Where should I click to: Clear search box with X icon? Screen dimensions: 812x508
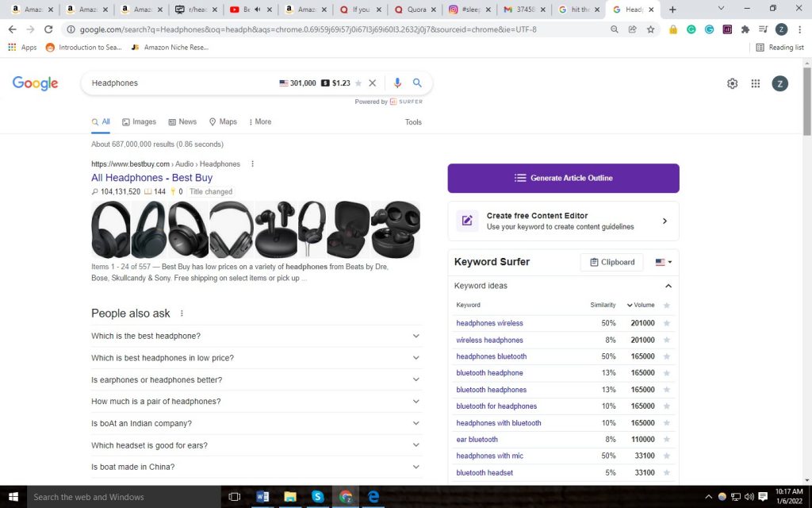pos(373,83)
